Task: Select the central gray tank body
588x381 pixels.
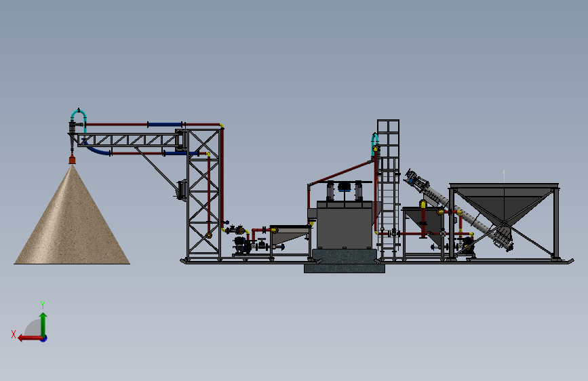Action: [345, 225]
